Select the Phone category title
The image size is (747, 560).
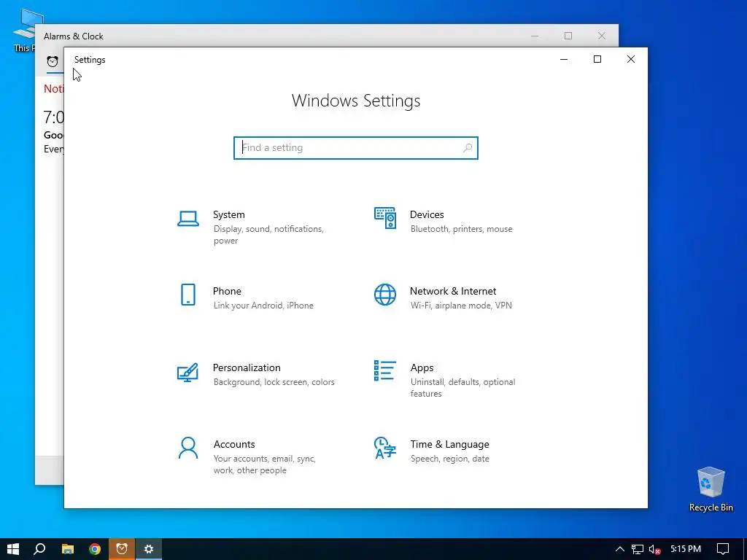[228, 292]
